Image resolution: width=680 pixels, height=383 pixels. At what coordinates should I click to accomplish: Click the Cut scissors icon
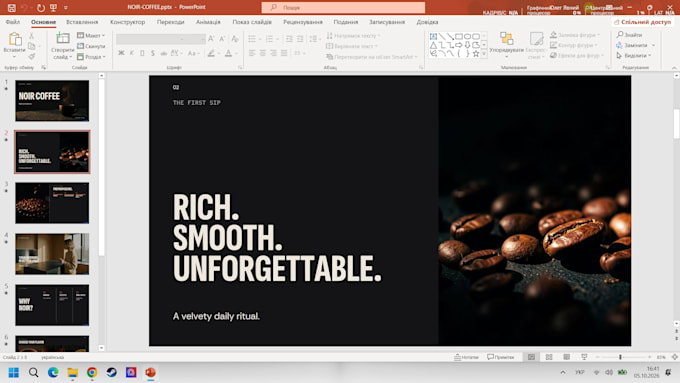pyautogui.click(x=32, y=36)
